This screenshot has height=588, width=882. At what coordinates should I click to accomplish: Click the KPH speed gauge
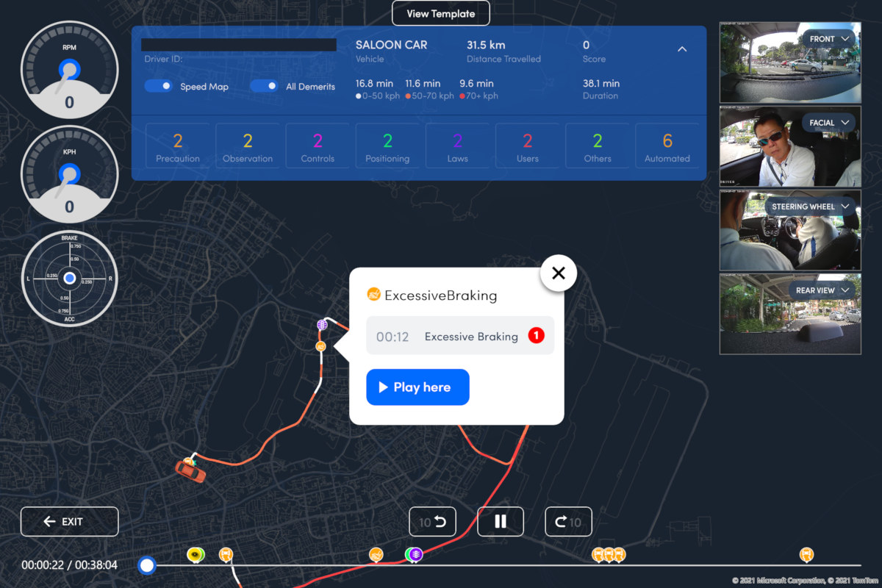(69, 174)
